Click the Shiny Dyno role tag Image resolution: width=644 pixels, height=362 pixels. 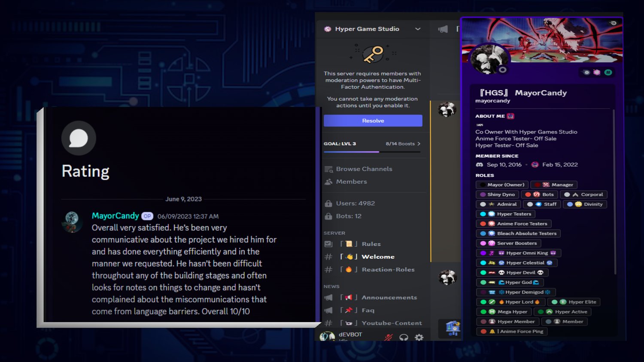pos(497,195)
